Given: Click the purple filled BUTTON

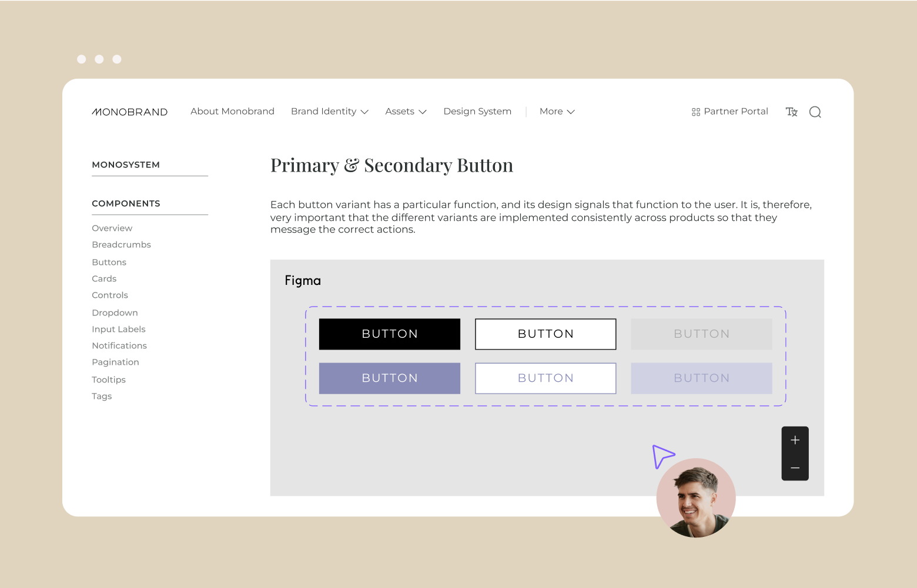Looking at the screenshot, I should click(x=390, y=378).
